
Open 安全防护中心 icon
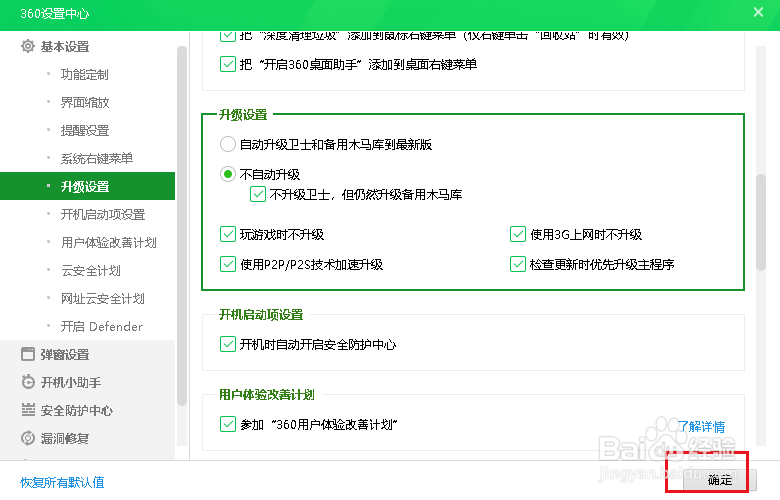point(28,410)
